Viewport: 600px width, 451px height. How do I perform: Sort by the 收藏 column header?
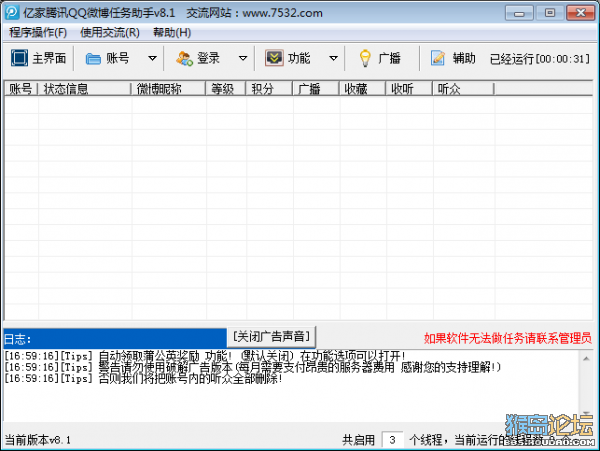point(362,89)
